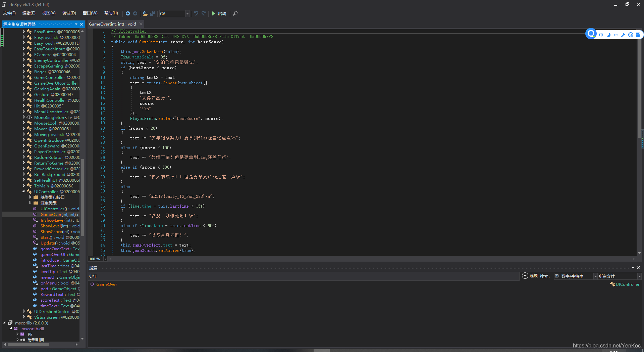
Task: Toggle the moon half-width icon on IME bar
Action: pos(608,35)
